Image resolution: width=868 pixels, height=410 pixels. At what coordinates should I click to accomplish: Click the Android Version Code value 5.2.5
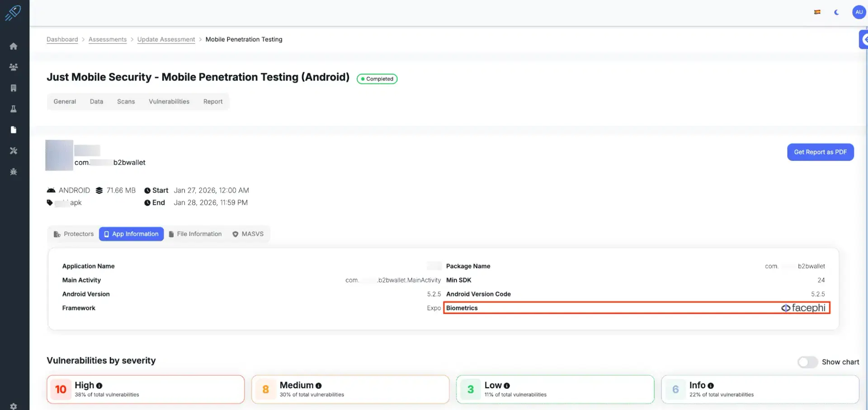click(818, 294)
